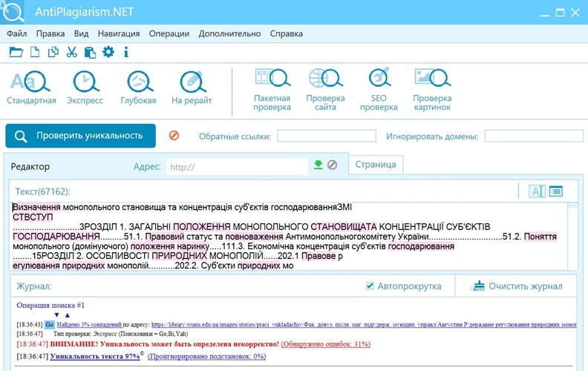Click Уникальность текста 97% link
Viewport: 588px width, 371px height.
coord(95,356)
